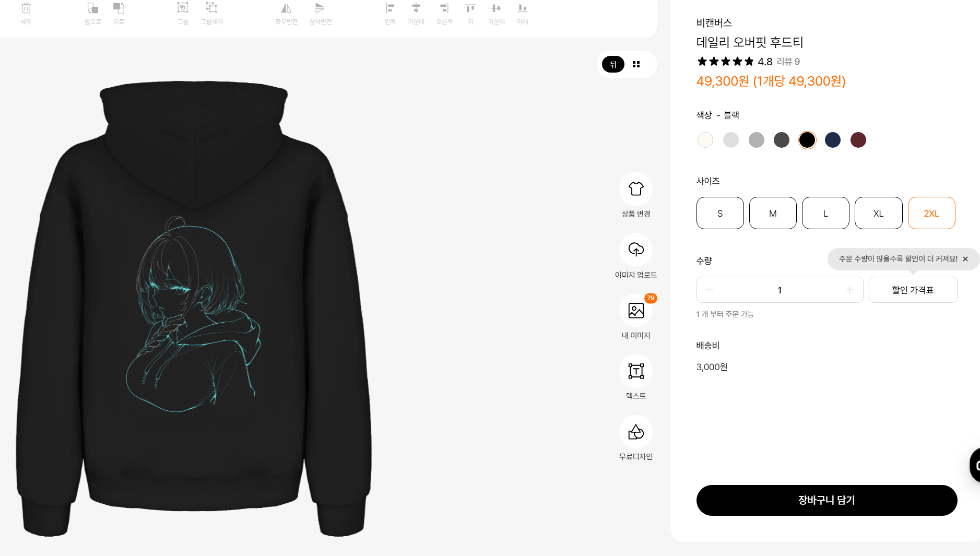Screen dimensions: 980x556
Task: Open the 할인 가격표 discount table
Action: tap(913, 290)
